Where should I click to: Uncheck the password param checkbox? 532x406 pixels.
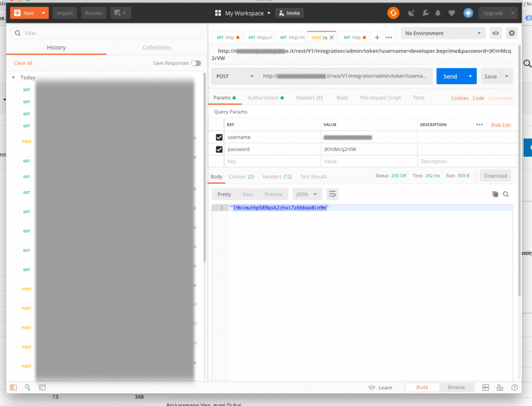point(219,149)
